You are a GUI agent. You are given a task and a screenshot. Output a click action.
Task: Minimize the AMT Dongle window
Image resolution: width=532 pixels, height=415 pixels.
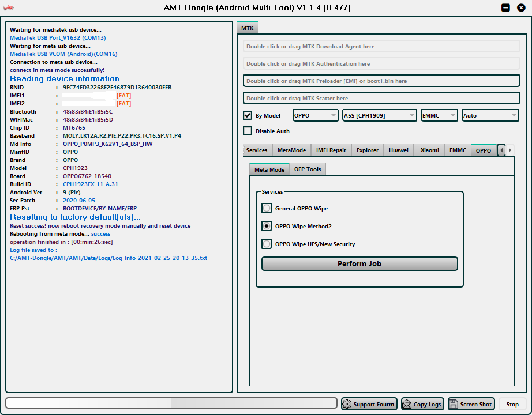click(x=505, y=7)
